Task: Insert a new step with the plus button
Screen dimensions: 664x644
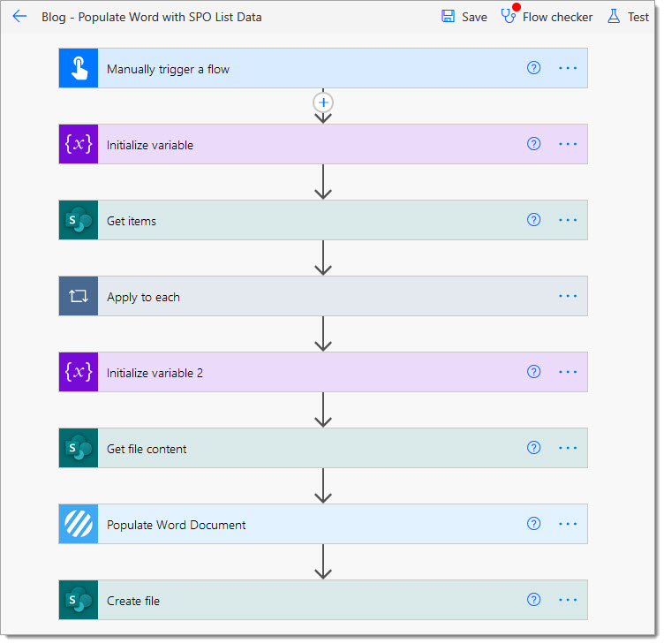Action: (323, 102)
